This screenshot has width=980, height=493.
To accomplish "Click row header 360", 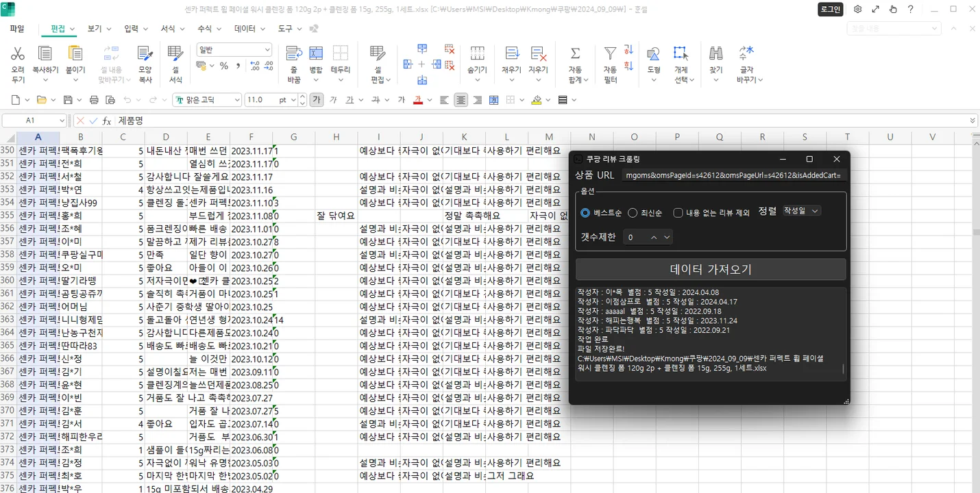I will (8, 280).
